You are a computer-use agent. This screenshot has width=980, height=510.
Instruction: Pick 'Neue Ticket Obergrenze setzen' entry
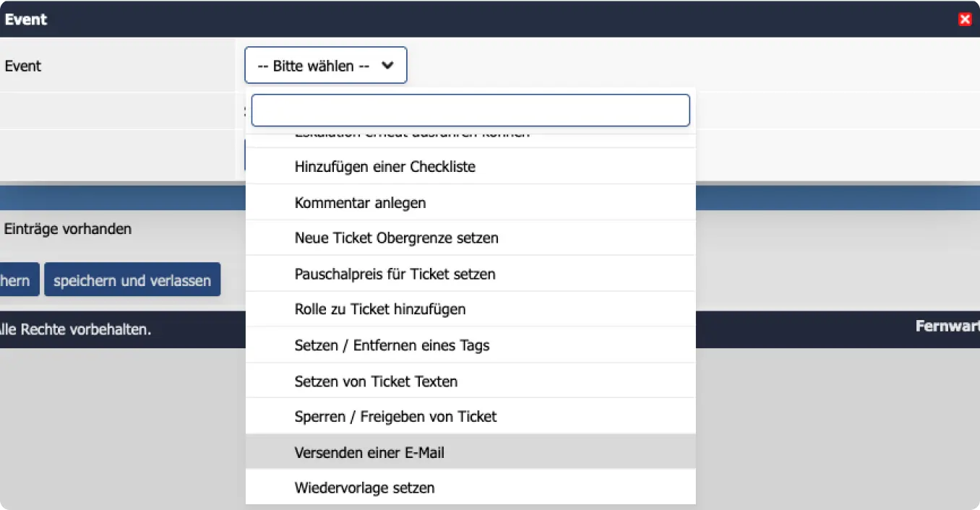[470, 238]
